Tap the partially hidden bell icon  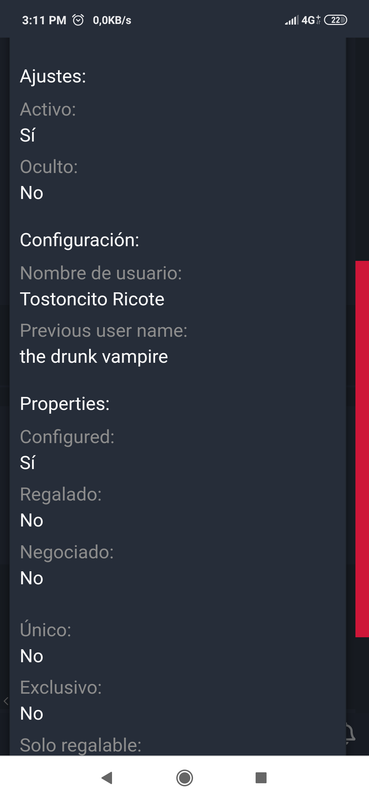click(x=350, y=734)
